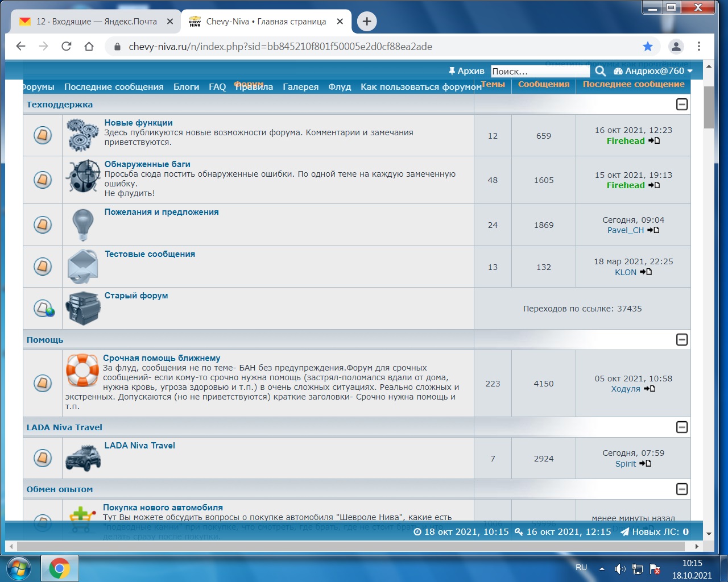Viewport: 728px width, 582px height.
Task: Open the FAQ menu item
Action: [217, 87]
